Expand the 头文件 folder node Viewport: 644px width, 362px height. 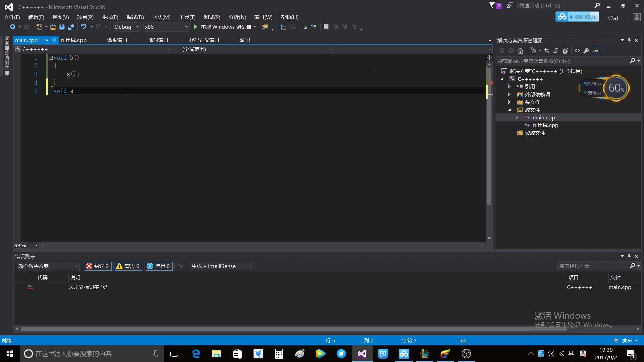[x=509, y=102]
